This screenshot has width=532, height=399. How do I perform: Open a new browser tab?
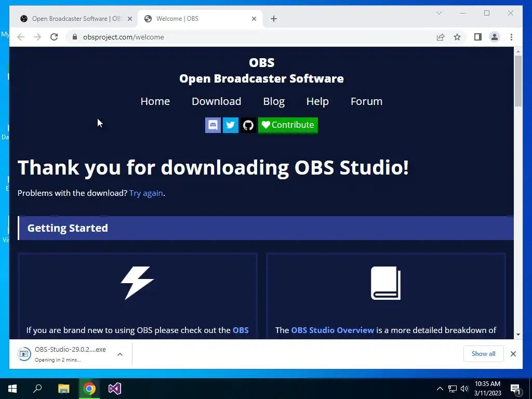[x=274, y=19]
